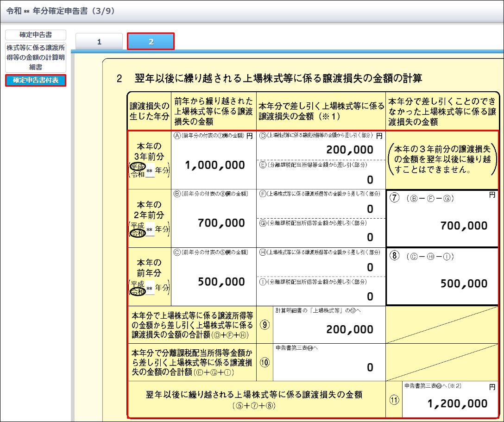
Task: Click the 本年の3年前分 row label
Action: tap(149, 151)
